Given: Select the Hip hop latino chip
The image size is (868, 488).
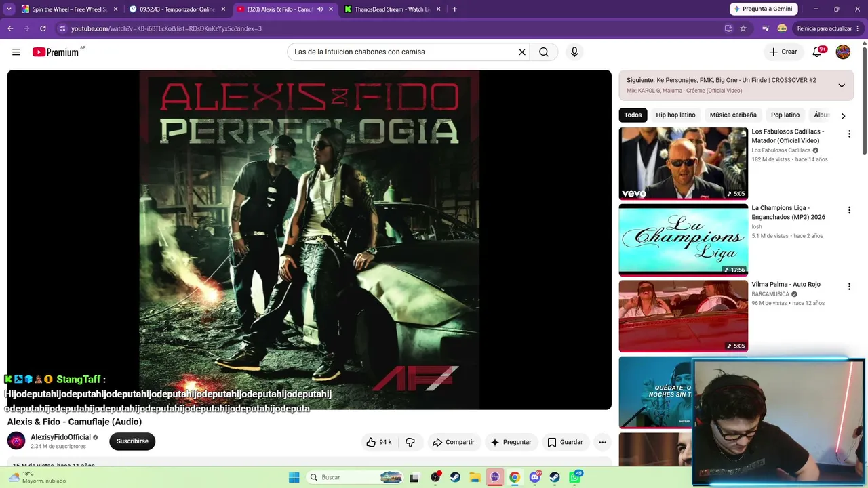Looking at the screenshot, I should pos(675,115).
